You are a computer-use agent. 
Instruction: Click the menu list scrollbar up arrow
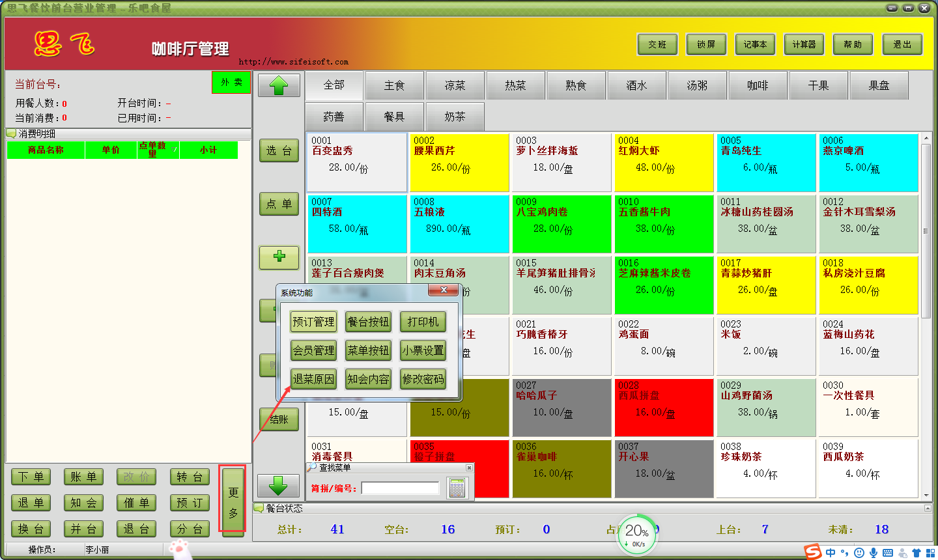(926, 139)
